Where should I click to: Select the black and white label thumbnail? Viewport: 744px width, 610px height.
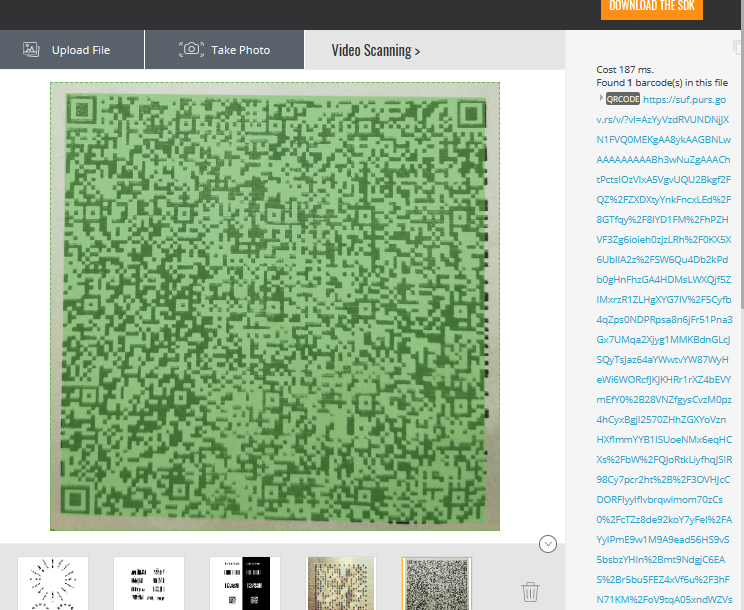click(245, 583)
